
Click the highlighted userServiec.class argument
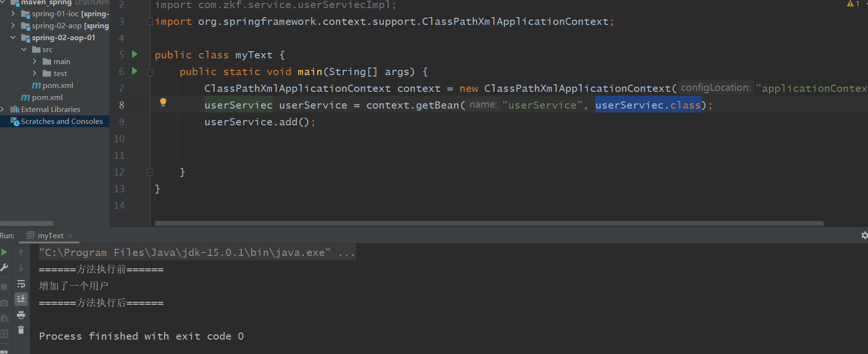point(648,105)
